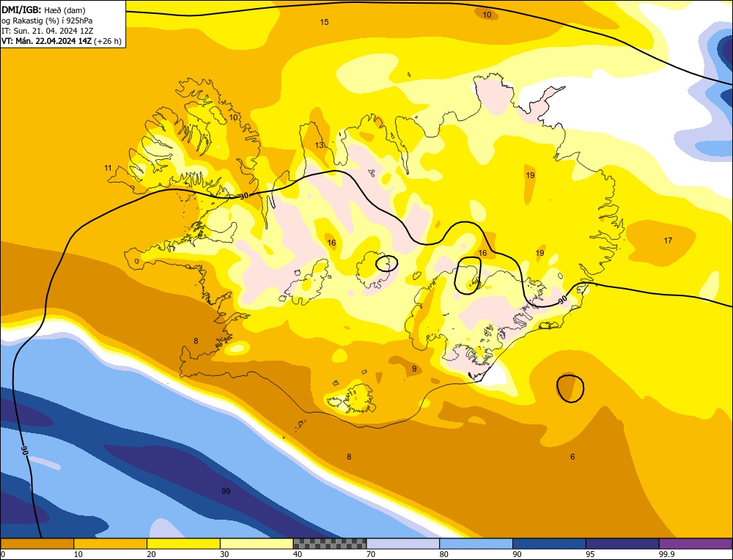Click the closed contour loop over Hofsjökull glacier
The height and width of the screenshot is (560, 733).
pyautogui.click(x=386, y=263)
